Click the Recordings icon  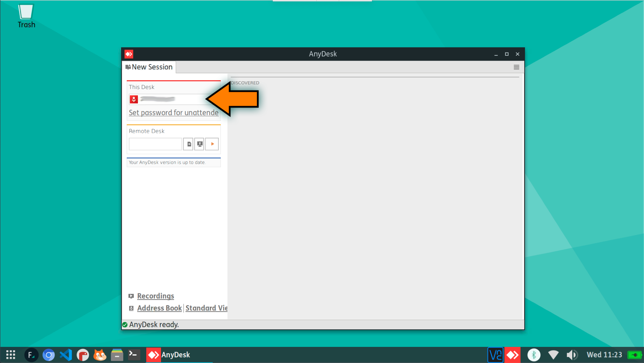click(131, 296)
